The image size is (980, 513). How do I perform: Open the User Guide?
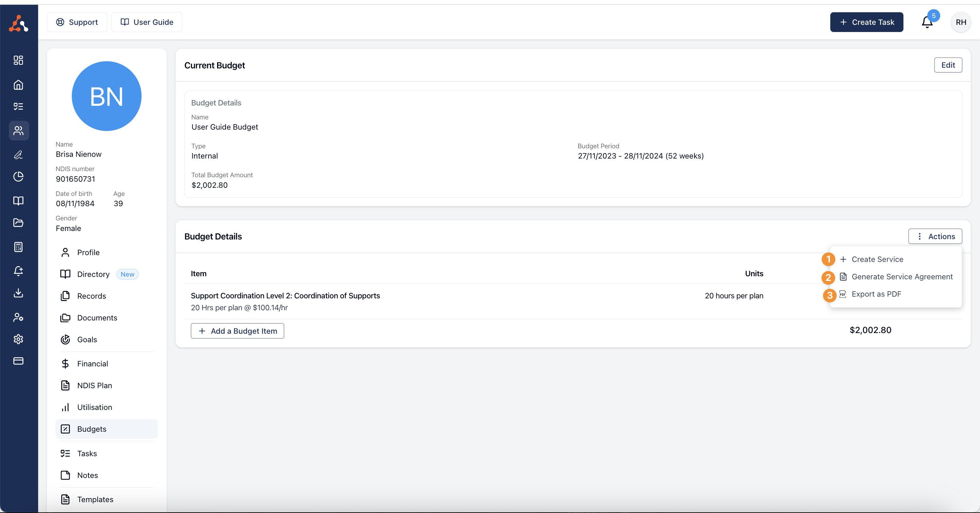coord(146,22)
